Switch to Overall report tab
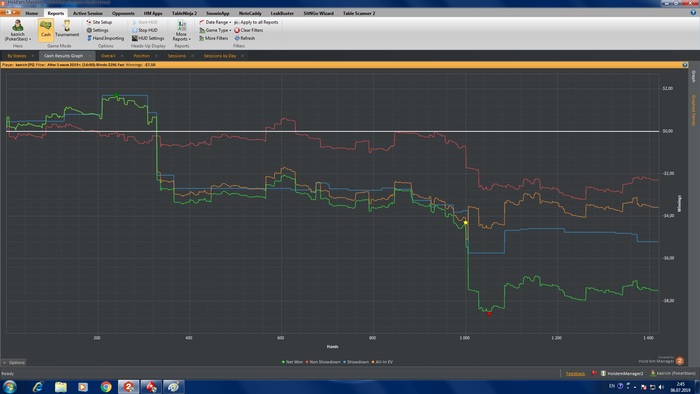Image resolution: width=700 pixels, height=394 pixels. (108, 56)
